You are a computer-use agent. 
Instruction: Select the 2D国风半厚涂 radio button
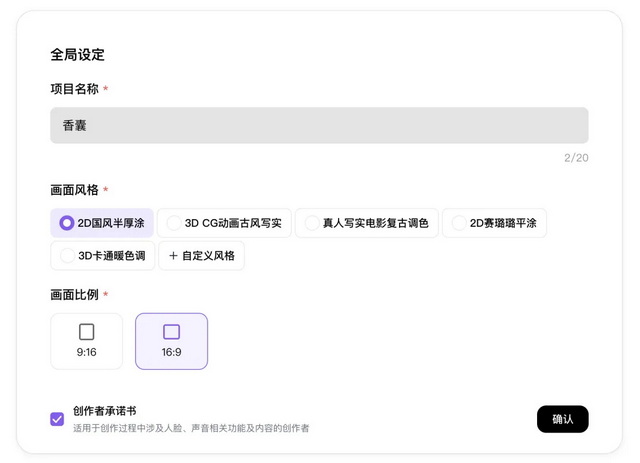[67, 223]
